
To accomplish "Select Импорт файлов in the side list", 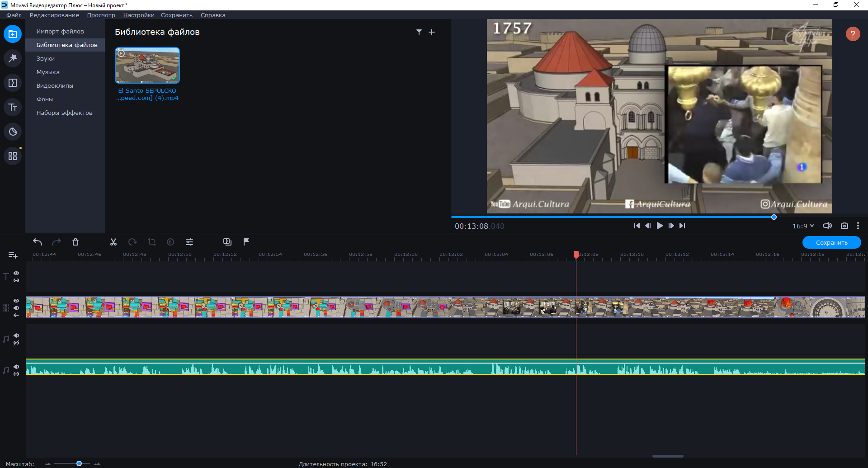I will point(65,31).
